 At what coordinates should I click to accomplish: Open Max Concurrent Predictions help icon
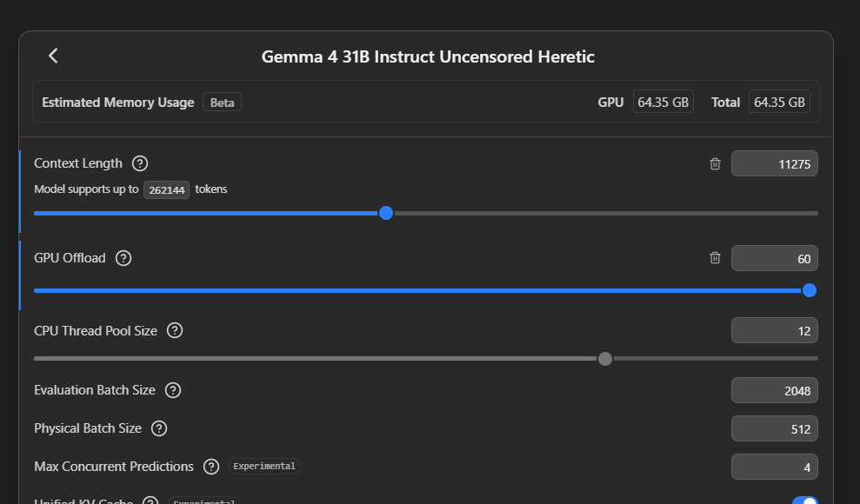point(211,466)
